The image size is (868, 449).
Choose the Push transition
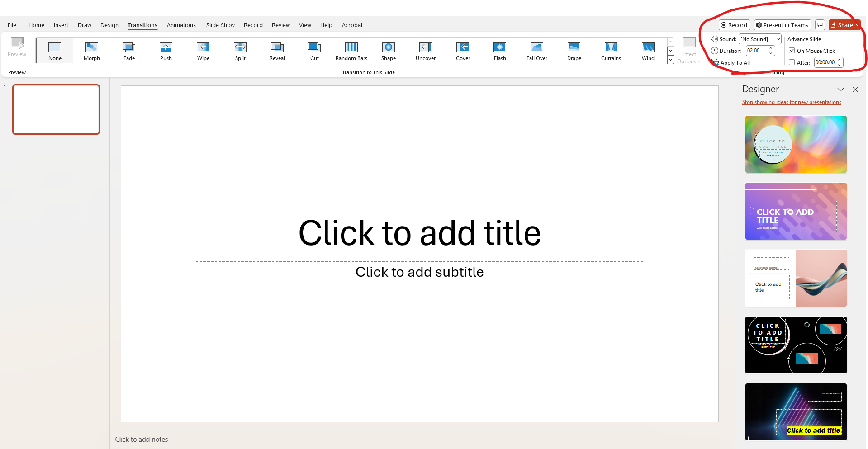click(x=166, y=50)
